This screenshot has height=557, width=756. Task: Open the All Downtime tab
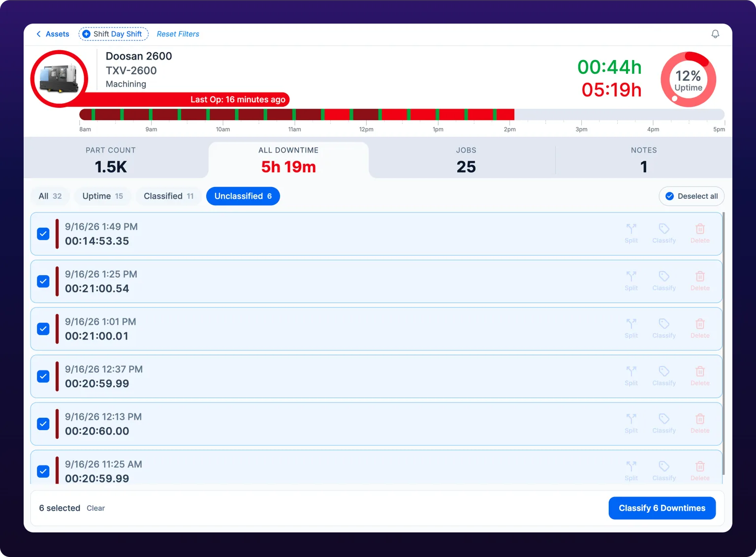288,160
